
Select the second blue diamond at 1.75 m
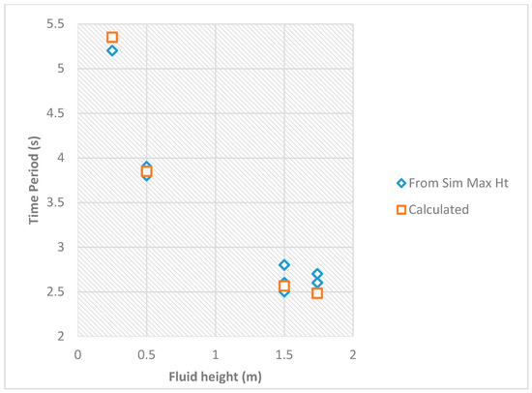pos(317,283)
